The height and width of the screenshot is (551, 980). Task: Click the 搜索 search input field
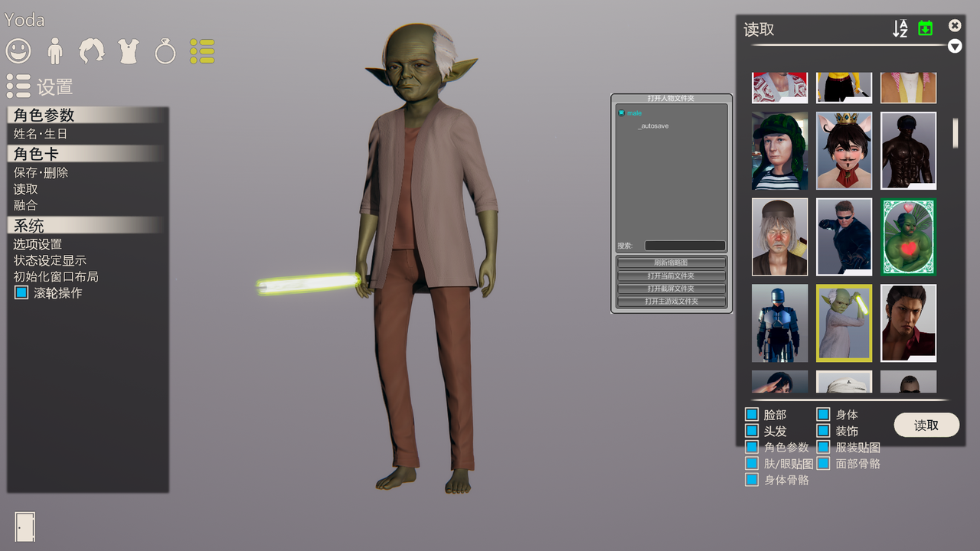684,246
